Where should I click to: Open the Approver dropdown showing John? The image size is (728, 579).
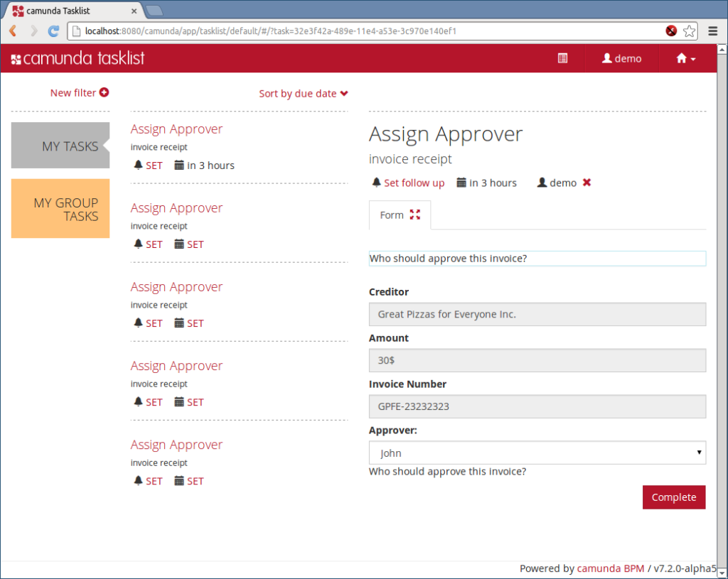click(537, 453)
